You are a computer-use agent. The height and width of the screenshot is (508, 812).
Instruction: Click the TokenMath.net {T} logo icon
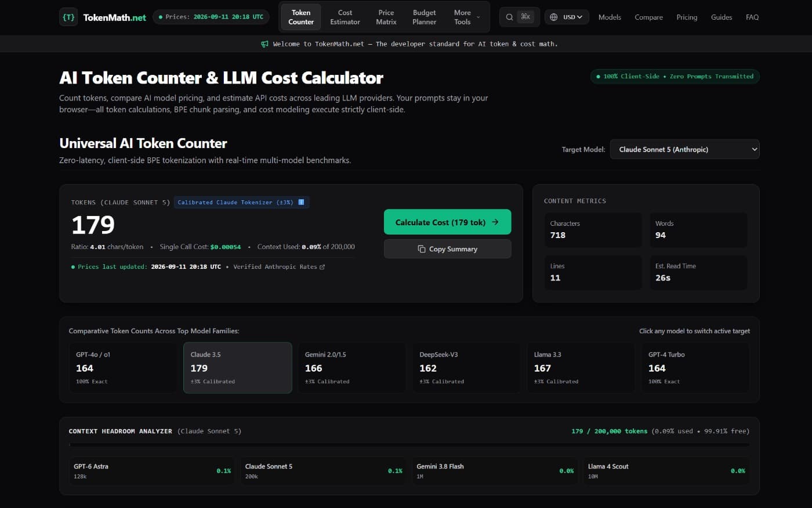pos(68,17)
